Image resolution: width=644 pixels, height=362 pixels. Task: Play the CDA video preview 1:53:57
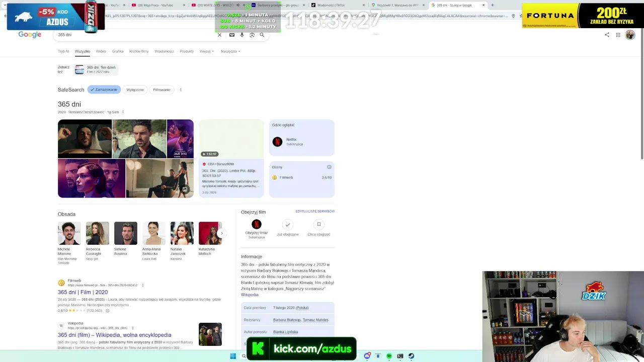pos(231,139)
